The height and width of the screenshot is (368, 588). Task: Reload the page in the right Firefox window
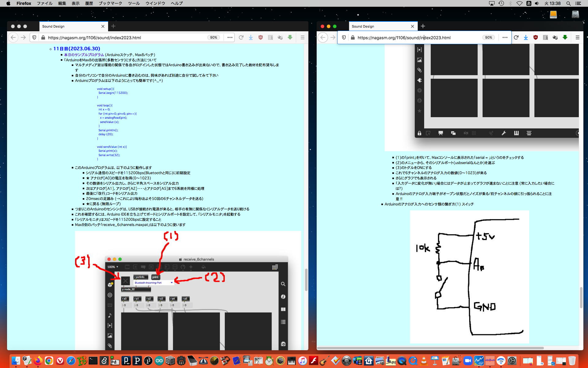(x=516, y=37)
